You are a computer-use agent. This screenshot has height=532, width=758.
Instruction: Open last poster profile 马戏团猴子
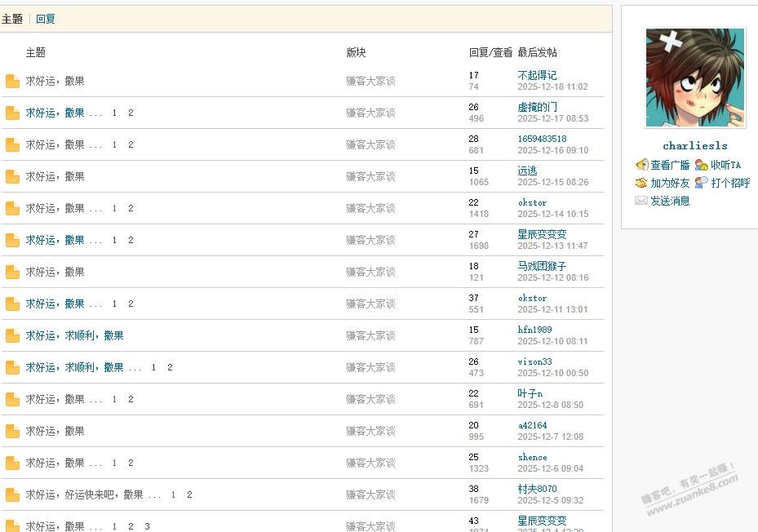tap(542, 266)
